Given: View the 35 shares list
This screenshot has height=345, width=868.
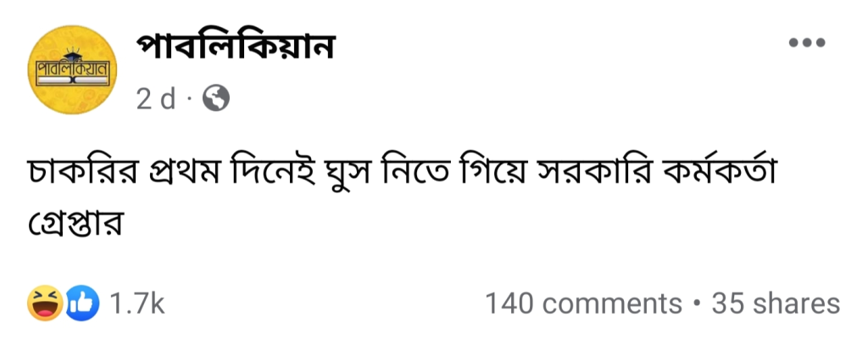Looking at the screenshot, I should [776, 303].
